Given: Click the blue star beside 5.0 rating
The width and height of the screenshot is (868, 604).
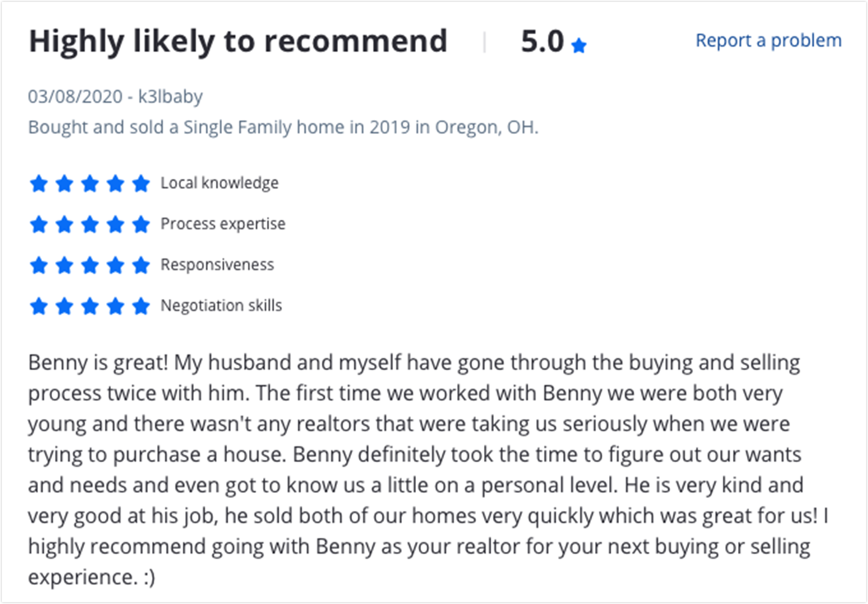Looking at the screenshot, I should 578,45.
